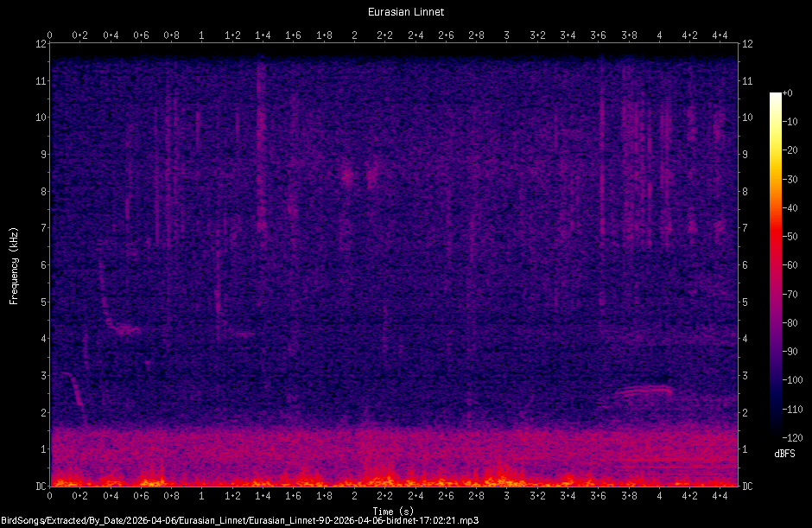Viewport: 812px width, 528px height.
Task: Open the file path link at bottom
Action: tap(238, 520)
